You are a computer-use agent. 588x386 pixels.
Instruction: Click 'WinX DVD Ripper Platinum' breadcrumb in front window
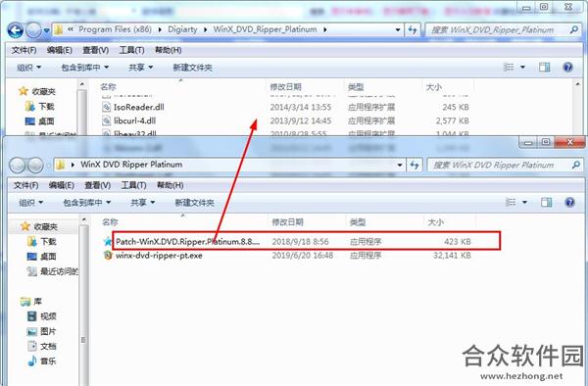[131, 165]
